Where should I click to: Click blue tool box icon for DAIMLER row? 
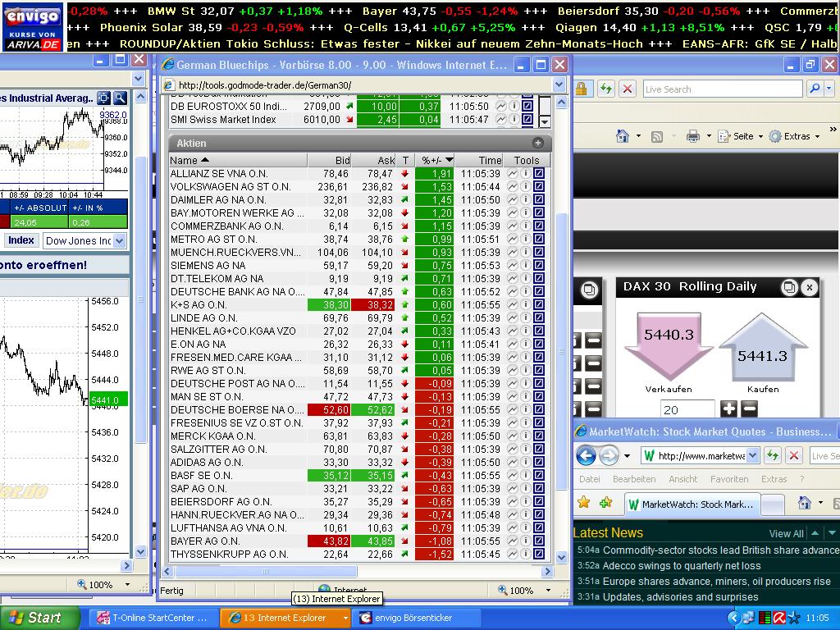click(539, 200)
